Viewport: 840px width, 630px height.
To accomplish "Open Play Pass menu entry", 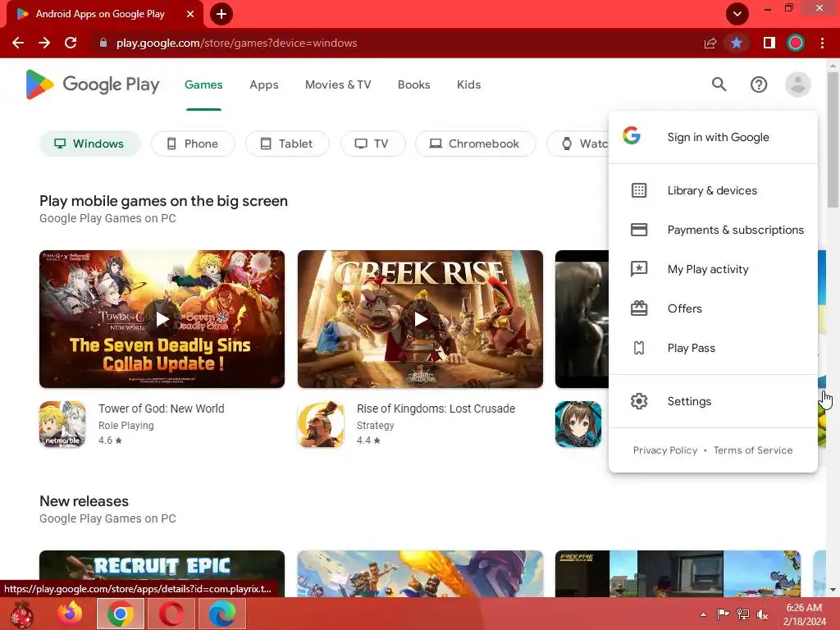I will pyautogui.click(x=713, y=348).
